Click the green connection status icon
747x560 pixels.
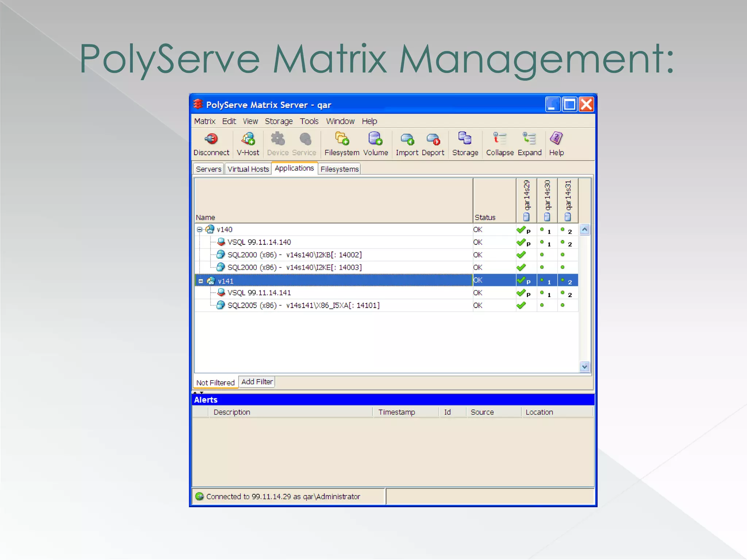click(x=199, y=496)
